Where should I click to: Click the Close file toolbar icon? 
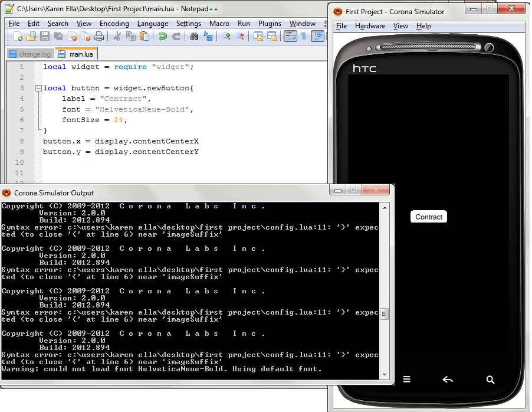pos(73,36)
